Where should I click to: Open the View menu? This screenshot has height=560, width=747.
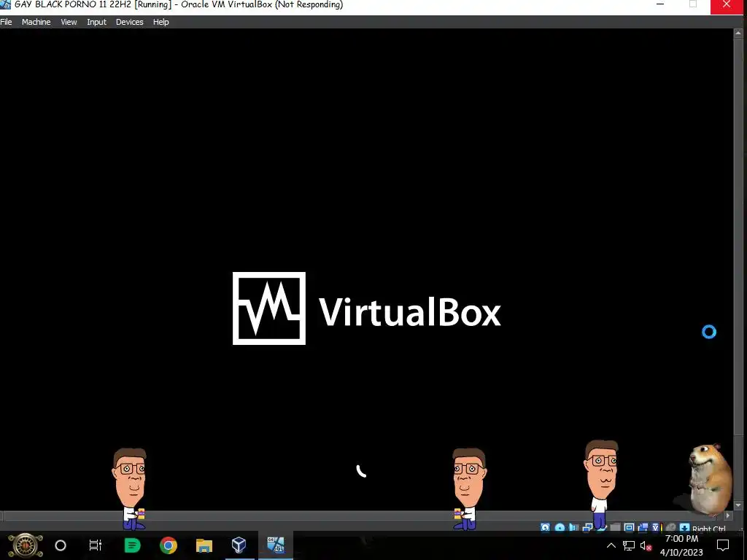click(69, 22)
